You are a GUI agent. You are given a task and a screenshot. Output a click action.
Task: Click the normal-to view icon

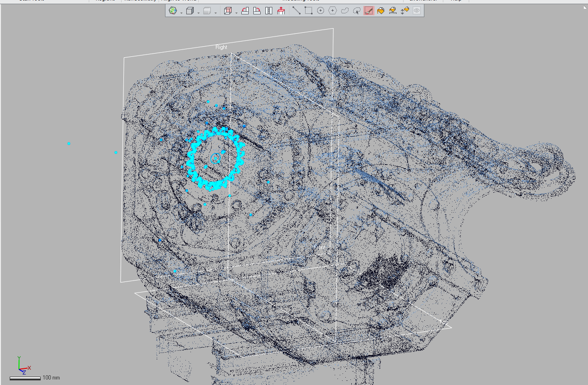pyautogui.click(x=281, y=11)
